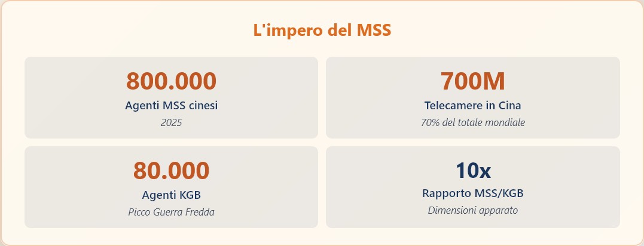
Task: Click the "Agenti MSS cinesi" label
Action: click(x=171, y=106)
